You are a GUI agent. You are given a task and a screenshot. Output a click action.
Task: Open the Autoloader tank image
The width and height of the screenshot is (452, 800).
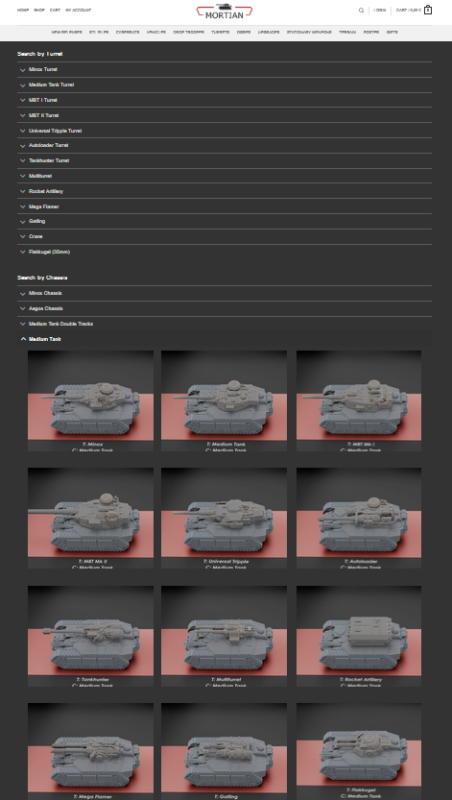[359, 518]
